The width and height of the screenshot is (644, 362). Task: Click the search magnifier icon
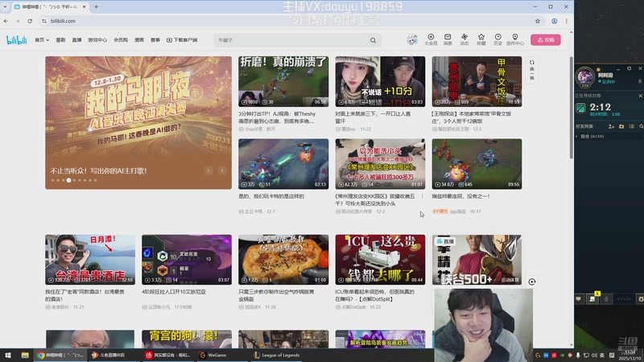point(373,40)
